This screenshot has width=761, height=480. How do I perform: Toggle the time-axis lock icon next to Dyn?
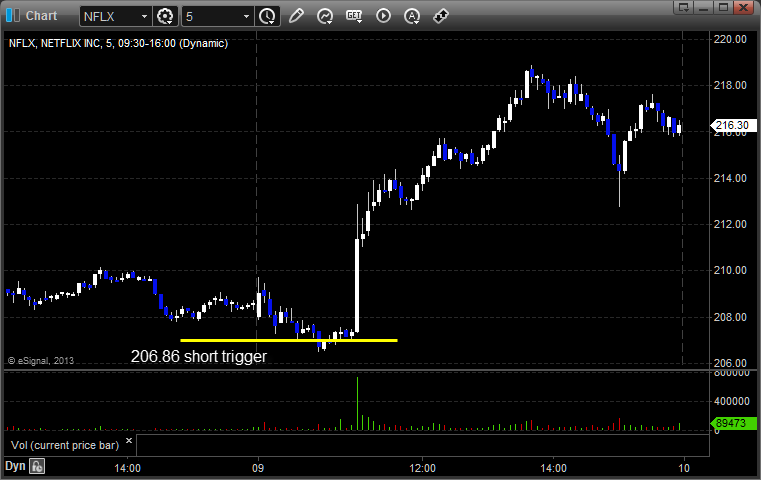click(37, 466)
